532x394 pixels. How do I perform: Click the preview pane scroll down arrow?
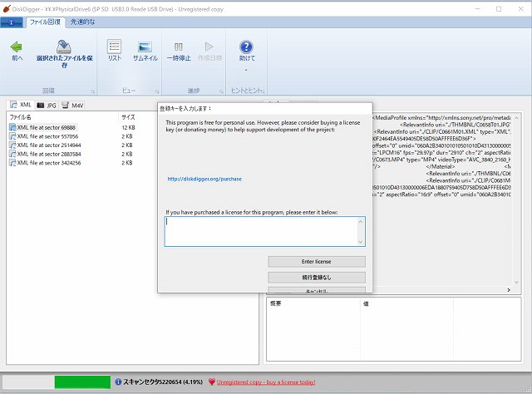(x=516, y=282)
